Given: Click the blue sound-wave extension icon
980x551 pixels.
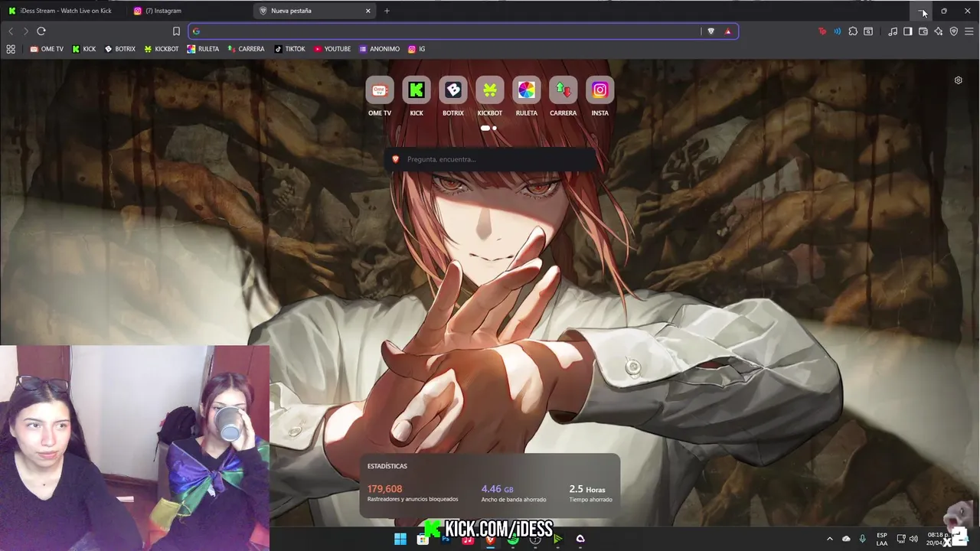Looking at the screenshot, I should [837, 31].
